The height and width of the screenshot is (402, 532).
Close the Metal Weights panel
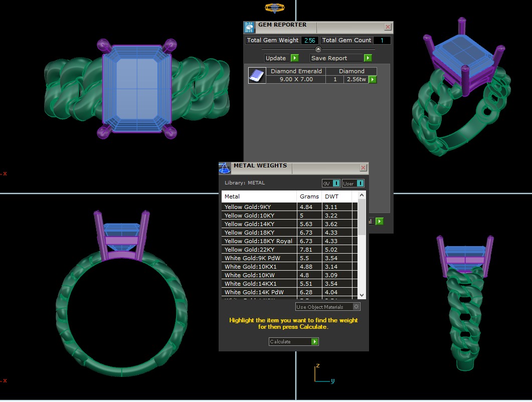tap(364, 168)
